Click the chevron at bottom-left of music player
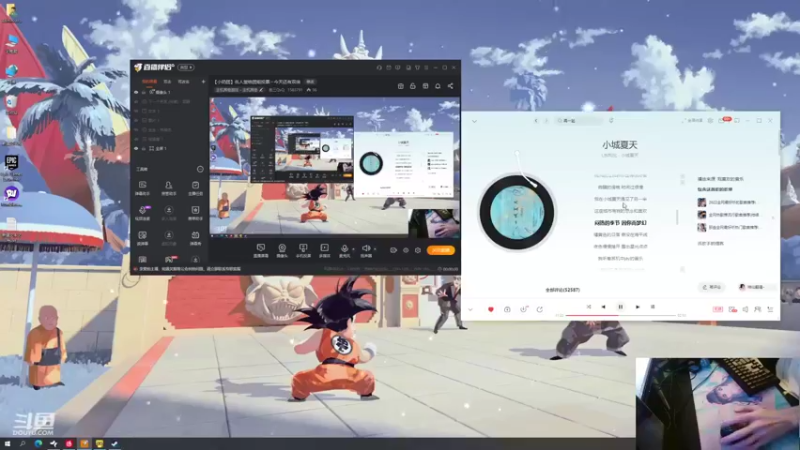 click(x=470, y=309)
